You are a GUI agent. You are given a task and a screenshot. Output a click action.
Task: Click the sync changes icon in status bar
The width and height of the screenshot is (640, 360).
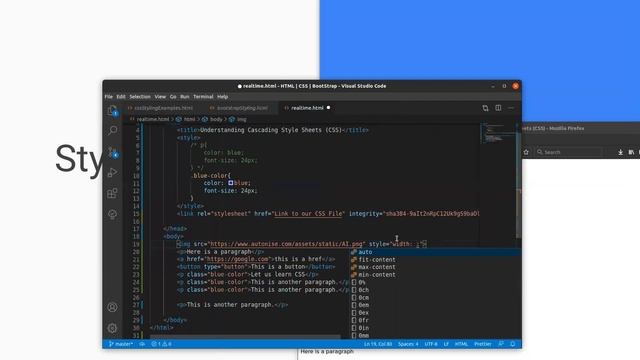142,344
